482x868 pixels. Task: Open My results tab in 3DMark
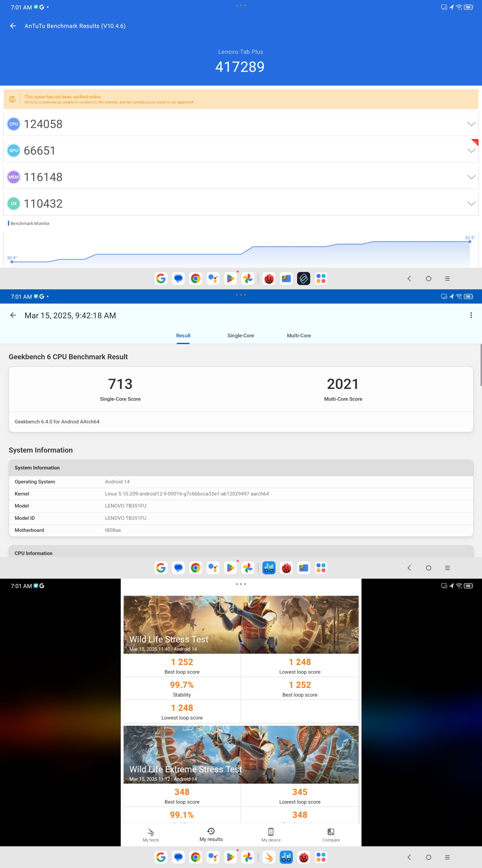point(211,835)
